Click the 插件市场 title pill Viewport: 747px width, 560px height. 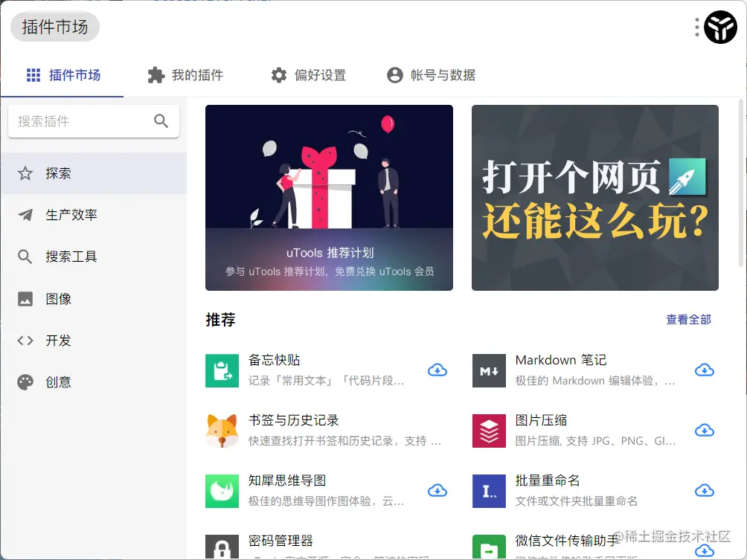click(x=55, y=27)
